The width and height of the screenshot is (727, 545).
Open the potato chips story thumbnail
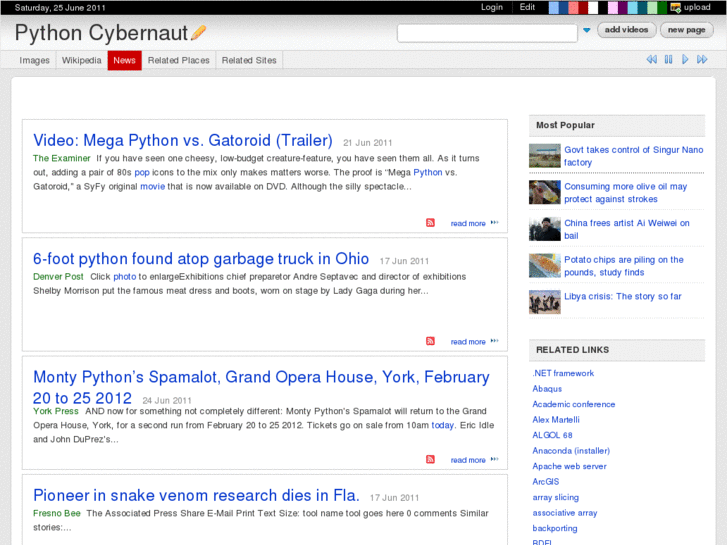(545, 265)
